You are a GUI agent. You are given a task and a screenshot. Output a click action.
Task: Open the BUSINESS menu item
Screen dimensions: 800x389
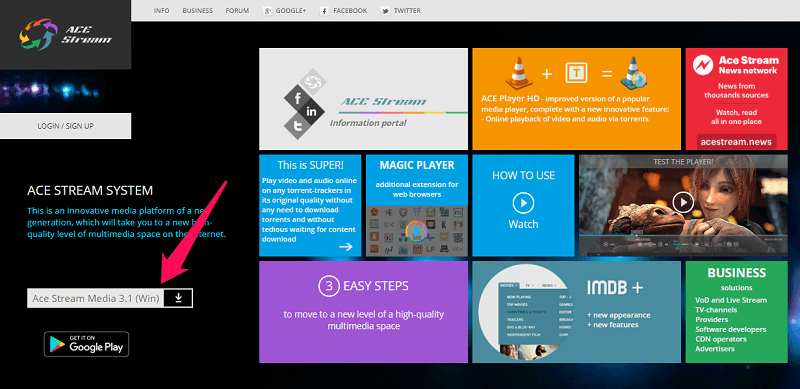(x=197, y=11)
